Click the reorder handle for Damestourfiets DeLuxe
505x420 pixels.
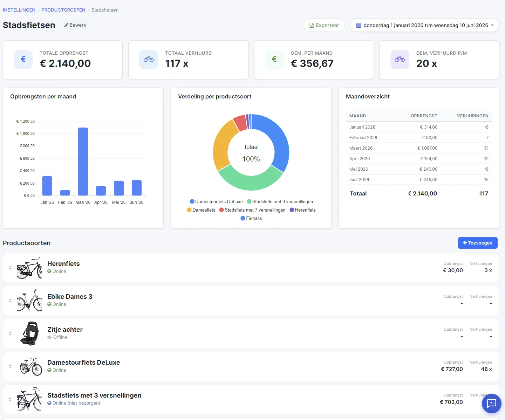point(10,366)
